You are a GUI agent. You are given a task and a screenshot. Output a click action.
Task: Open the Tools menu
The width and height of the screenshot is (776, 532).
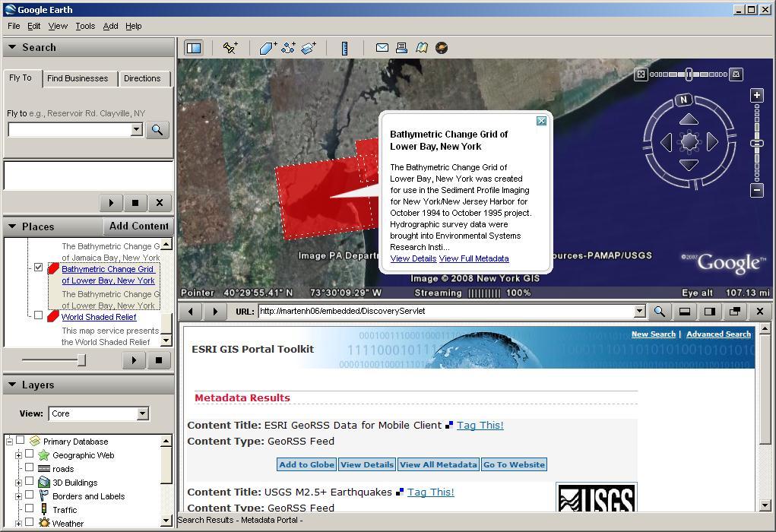85,26
